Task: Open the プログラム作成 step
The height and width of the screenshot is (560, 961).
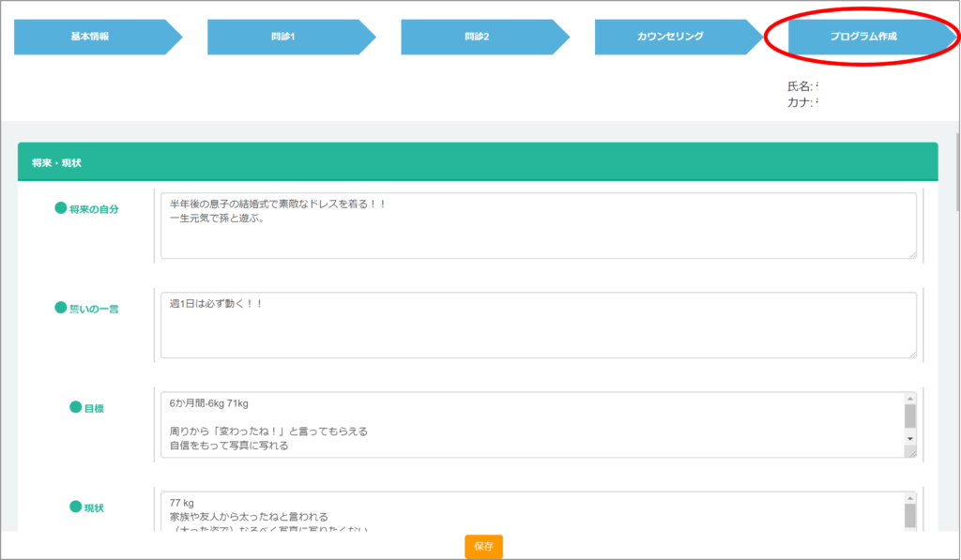Action: click(863, 37)
